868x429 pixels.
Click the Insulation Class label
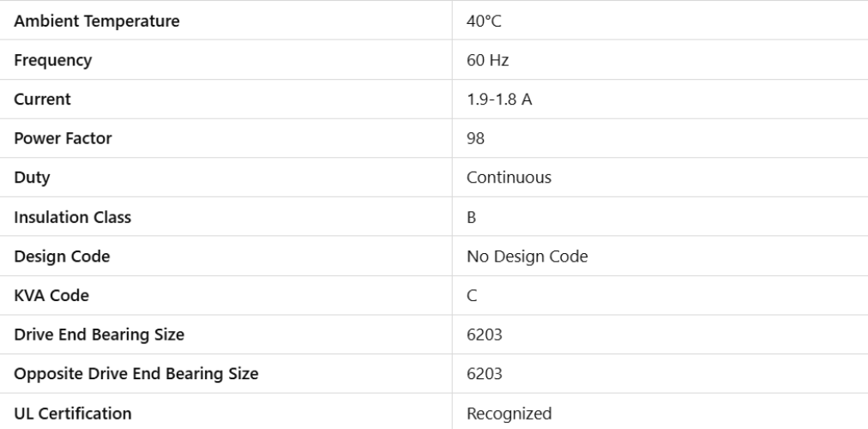pos(73,217)
